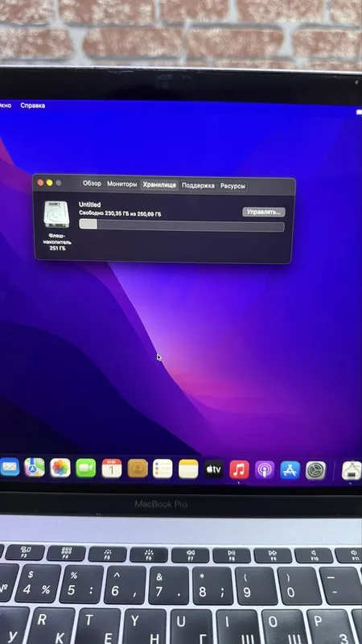Screen dimensions: 362x644
Task: Click the storage usage bar
Action: click(182, 225)
